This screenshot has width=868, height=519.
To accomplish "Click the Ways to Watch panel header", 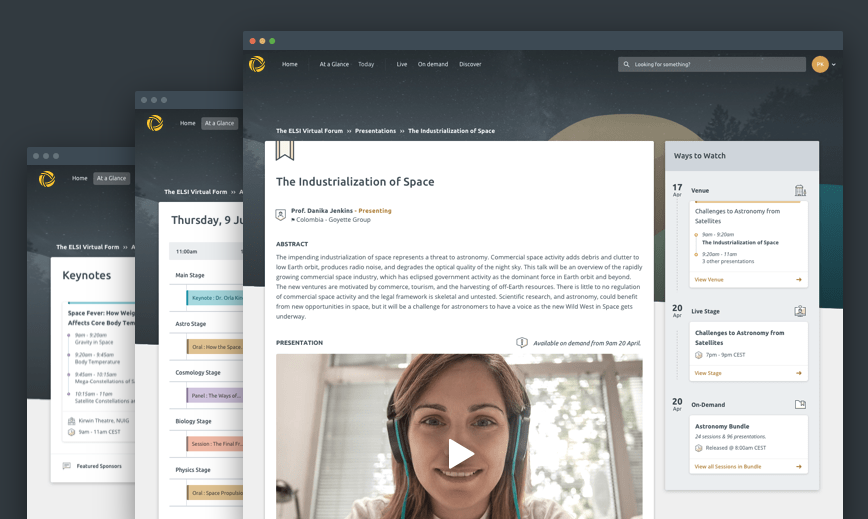I will click(x=742, y=155).
